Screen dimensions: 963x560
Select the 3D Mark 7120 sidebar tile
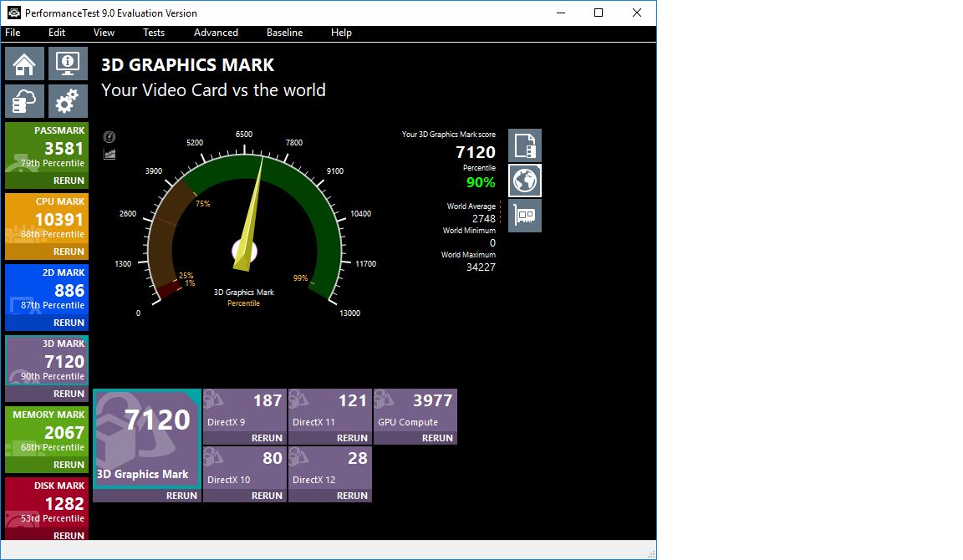[x=47, y=361]
